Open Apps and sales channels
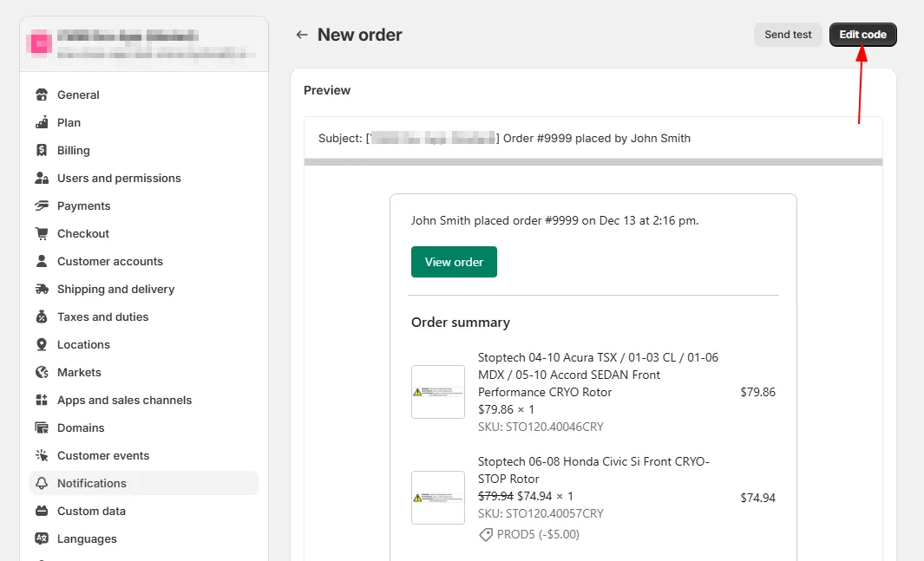This screenshot has height=561, width=924. [124, 400]
